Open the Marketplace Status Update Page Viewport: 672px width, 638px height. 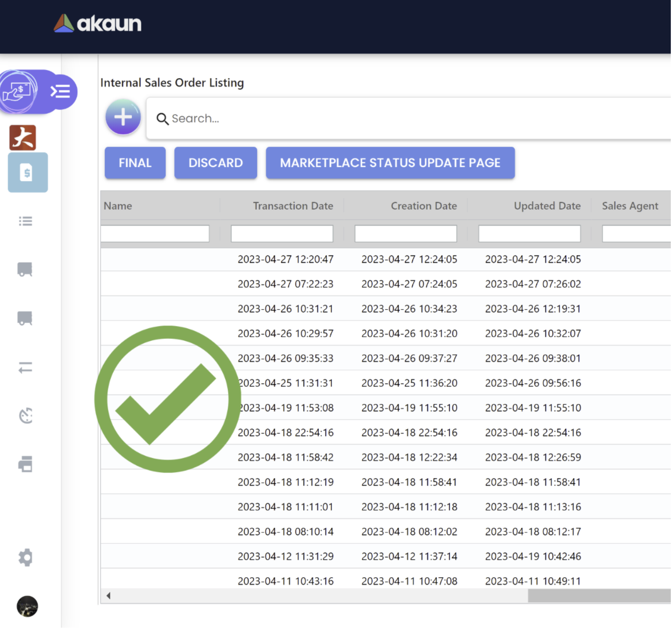point(390,163)
